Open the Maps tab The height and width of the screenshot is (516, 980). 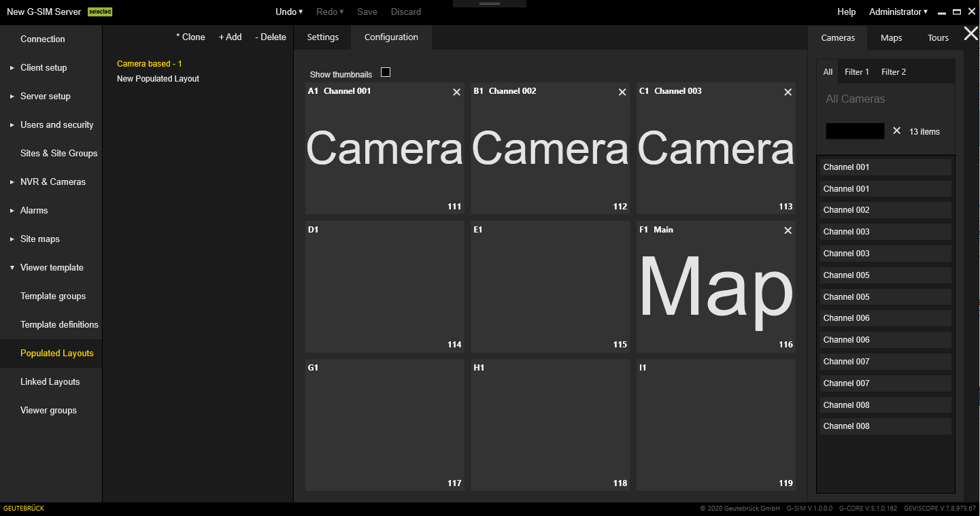(x=891, y=38)
